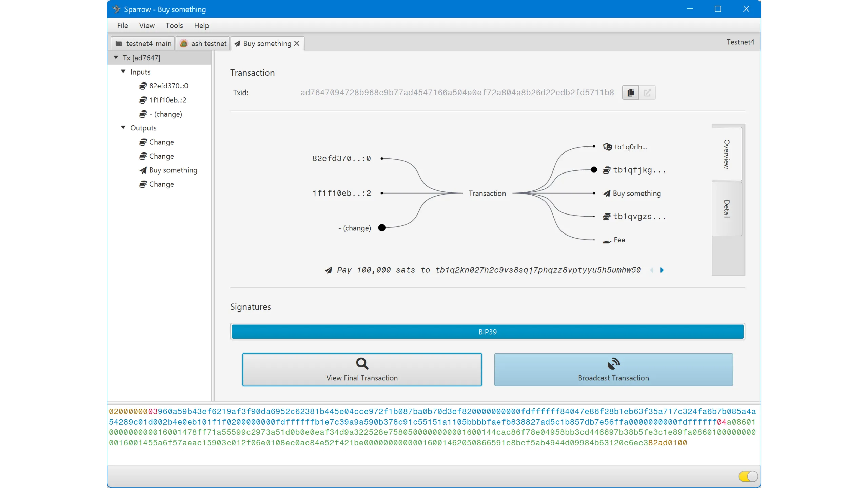
Task: Toggle the yellow connection switch
Action: click(748, 476)
